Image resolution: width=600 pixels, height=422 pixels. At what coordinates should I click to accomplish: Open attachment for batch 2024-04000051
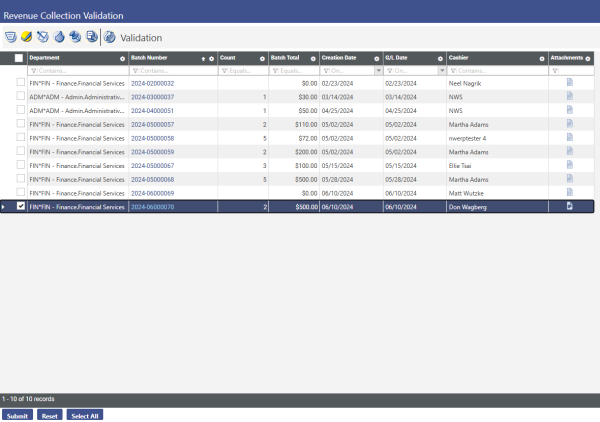(570, 110)
